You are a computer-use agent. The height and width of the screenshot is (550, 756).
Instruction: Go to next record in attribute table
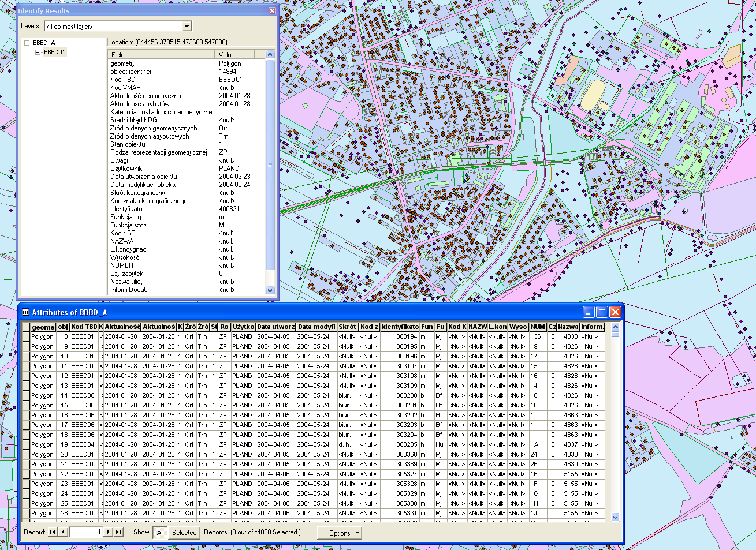(108, 532)
